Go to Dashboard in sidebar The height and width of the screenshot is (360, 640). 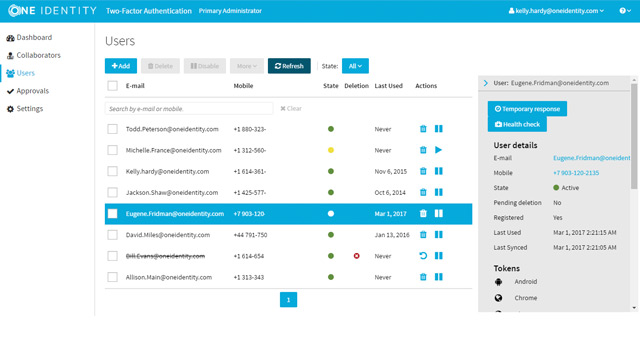click(29, 38)
